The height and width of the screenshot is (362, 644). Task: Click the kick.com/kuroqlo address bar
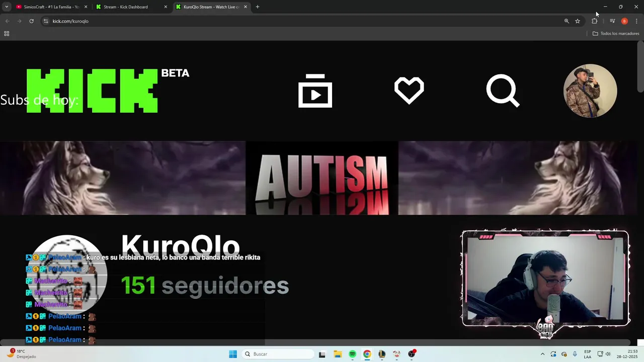[302, 21]
